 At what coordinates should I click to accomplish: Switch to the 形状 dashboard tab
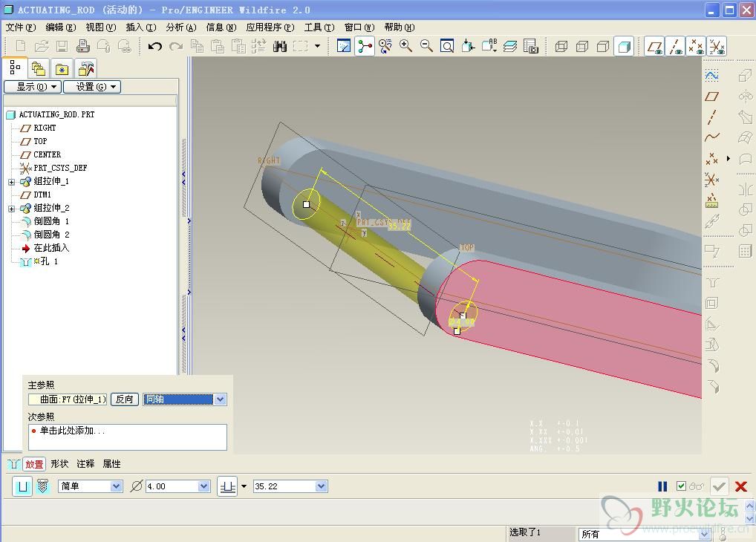59,464
